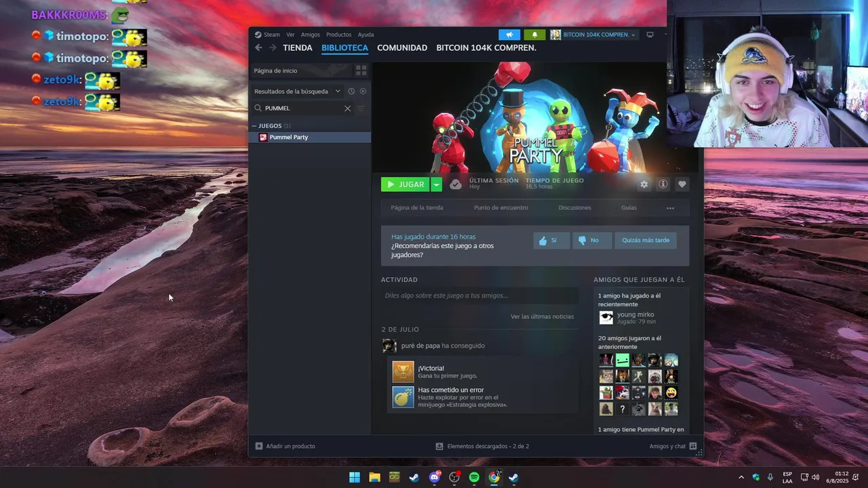Collapse the JUEGOS category
Image resolution: width=868 pixels, height=488 pixels.
pyautogui.click(x=254, y=125)
